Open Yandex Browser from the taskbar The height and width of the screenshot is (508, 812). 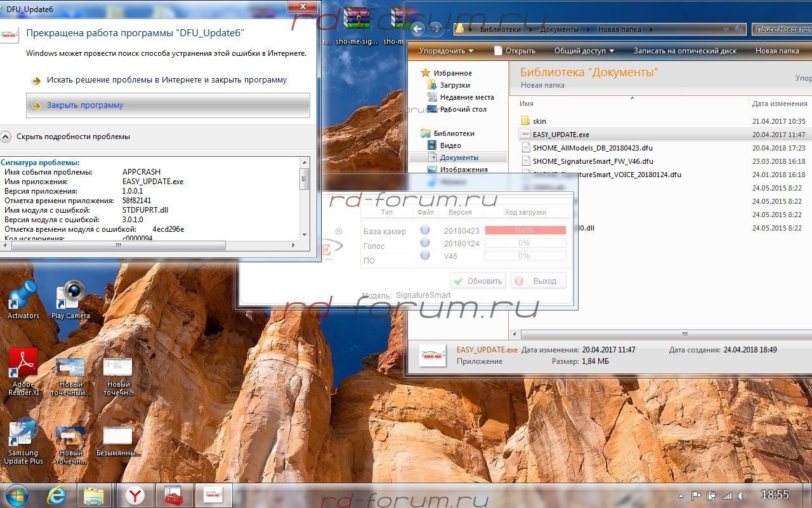[134, 495]
